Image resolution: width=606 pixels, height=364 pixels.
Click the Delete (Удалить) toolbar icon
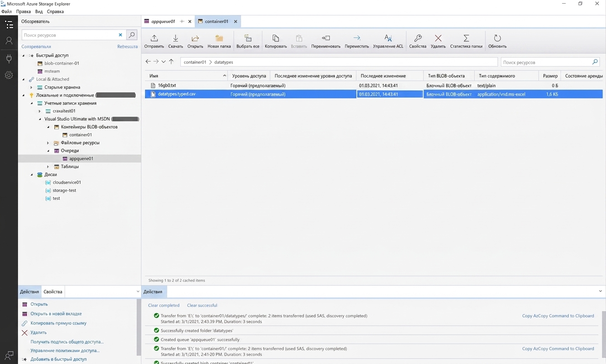(438, 41)
